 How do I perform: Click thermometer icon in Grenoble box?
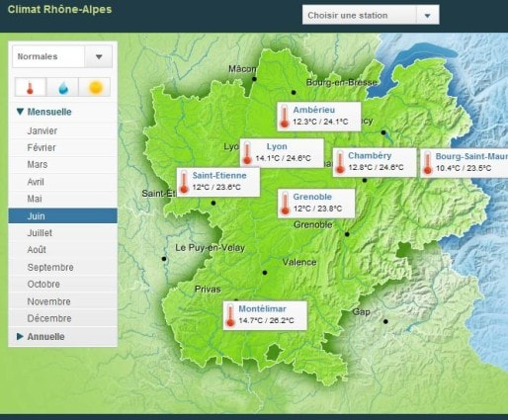(x=285, y=204)
